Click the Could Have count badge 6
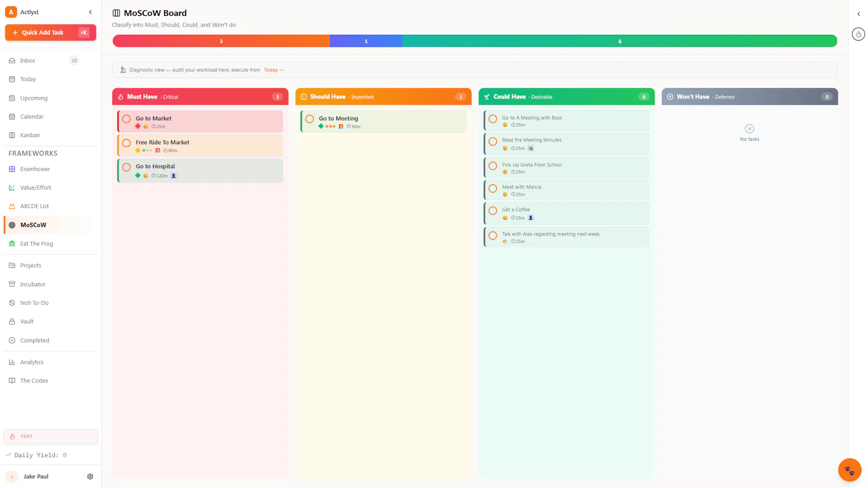 tap(644, 97)
